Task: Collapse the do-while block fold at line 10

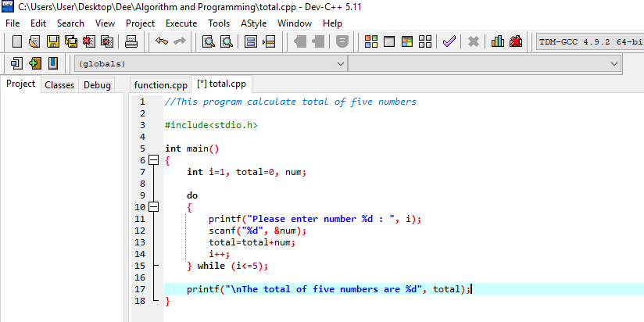Action: pyautogui.click(x=153, y=207)
